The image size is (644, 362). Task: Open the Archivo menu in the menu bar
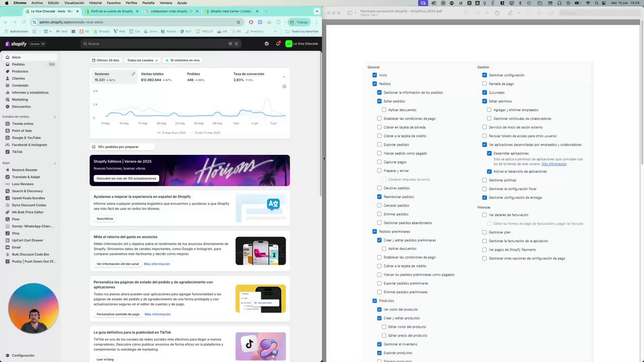coord(37,3)
